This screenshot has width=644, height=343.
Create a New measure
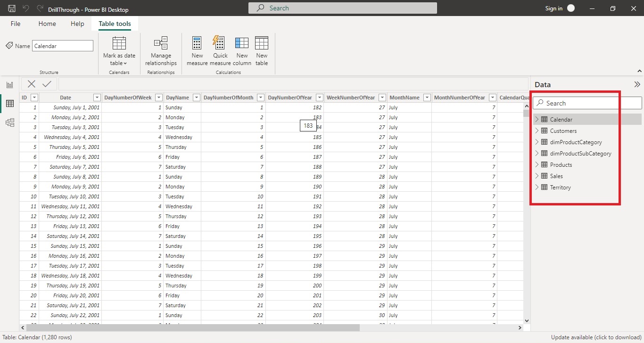point(197,50)
